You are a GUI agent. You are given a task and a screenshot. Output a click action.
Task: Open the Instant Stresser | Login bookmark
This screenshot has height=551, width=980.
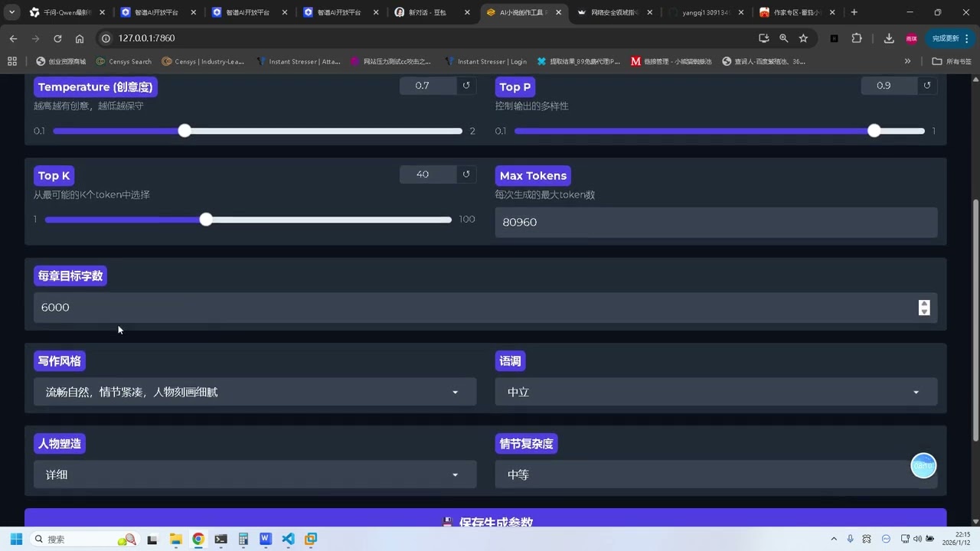[485, 61]
